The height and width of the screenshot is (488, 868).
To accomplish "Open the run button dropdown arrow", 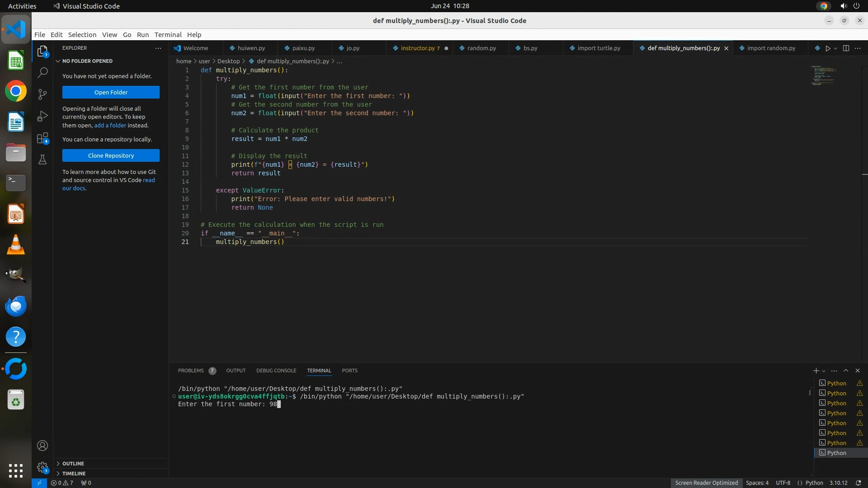I will point(835,48).
